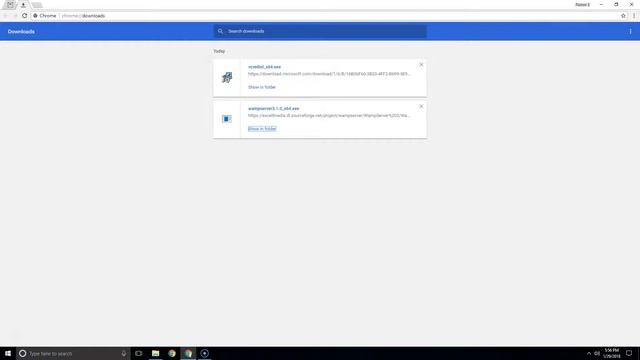Open the wampserver3.1.0_x64.exe file link
Viewport: 640px width, 360px height.
273,109
